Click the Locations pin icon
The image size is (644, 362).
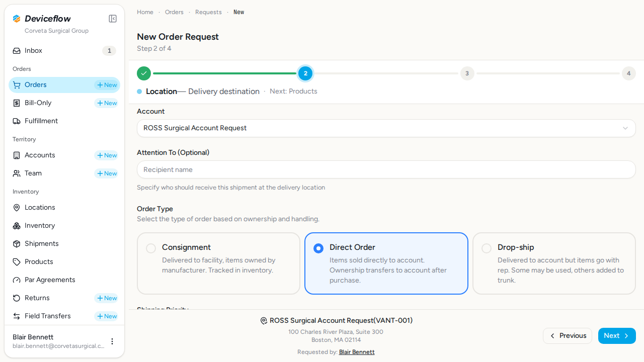[17, 208]
